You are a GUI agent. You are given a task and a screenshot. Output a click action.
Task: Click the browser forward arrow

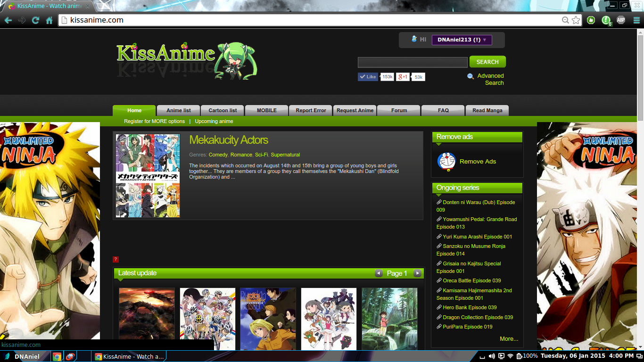pos(22,20)
